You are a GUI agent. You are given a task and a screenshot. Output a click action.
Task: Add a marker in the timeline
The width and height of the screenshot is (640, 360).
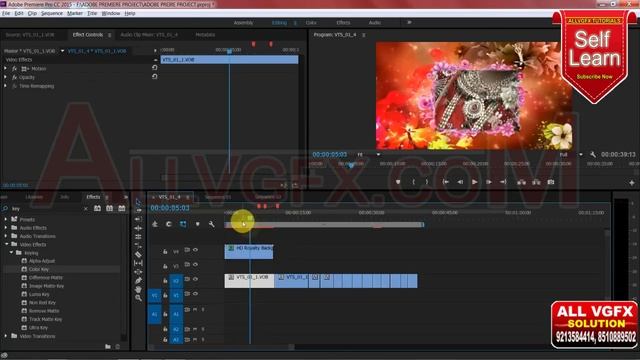pos(198,224)
